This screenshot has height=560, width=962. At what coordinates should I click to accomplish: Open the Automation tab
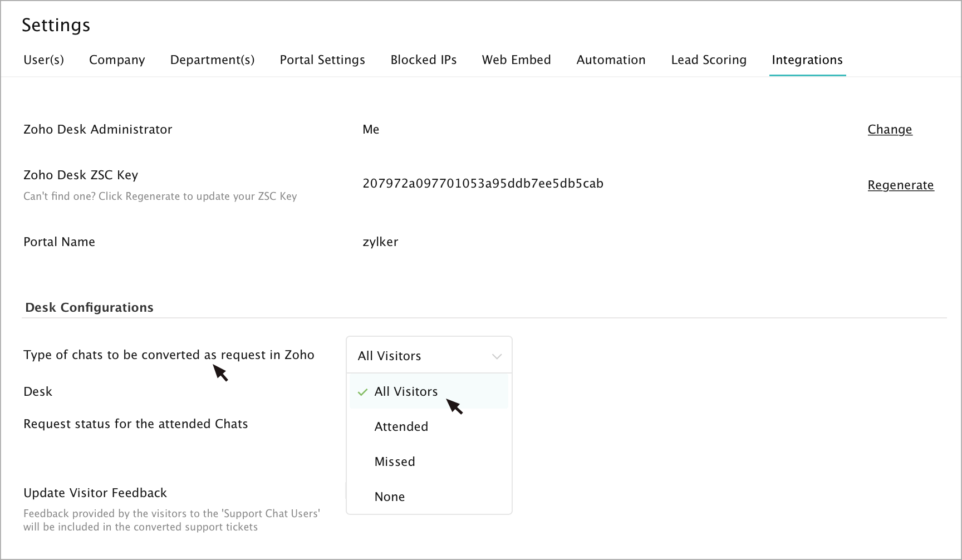click(611, 60)
